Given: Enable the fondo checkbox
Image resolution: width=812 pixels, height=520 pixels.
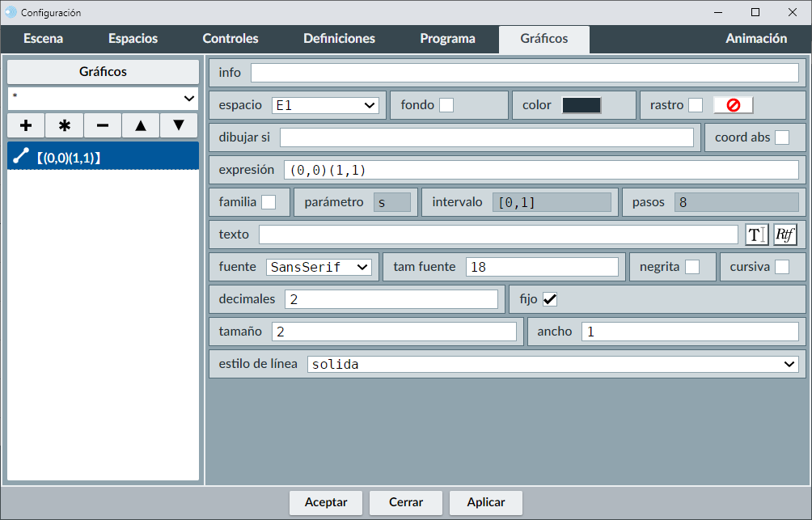Looking at the screenshot, I should coord(446,105).
